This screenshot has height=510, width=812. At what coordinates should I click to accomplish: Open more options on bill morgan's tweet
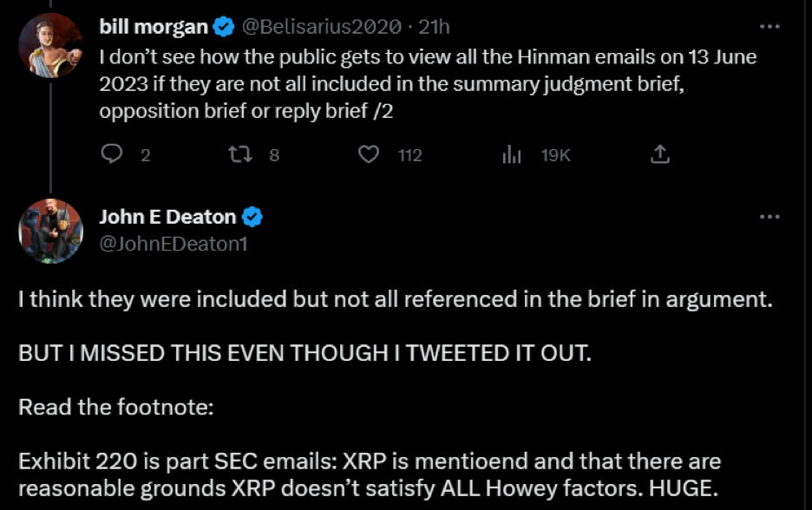[769, 27]
